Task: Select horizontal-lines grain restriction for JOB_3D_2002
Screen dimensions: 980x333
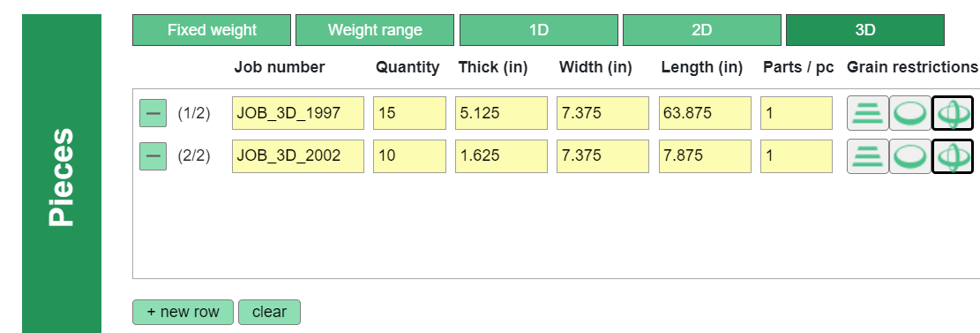Action: [x=867, y=155]
